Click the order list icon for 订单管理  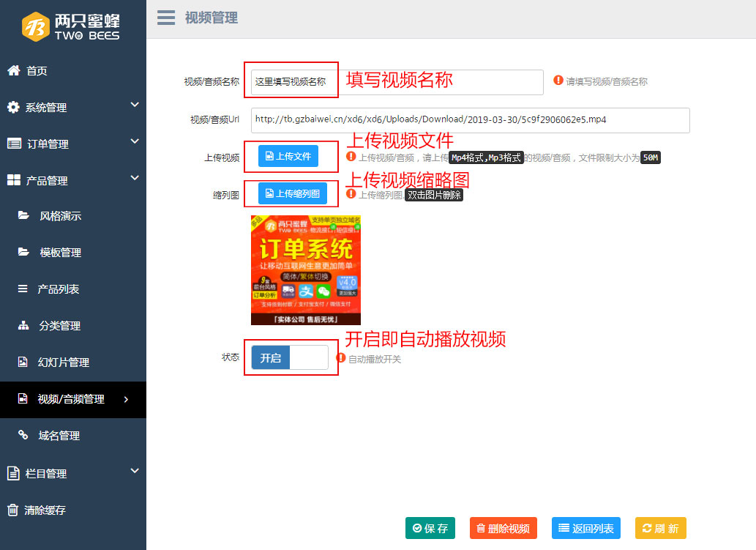coord(14,144)
